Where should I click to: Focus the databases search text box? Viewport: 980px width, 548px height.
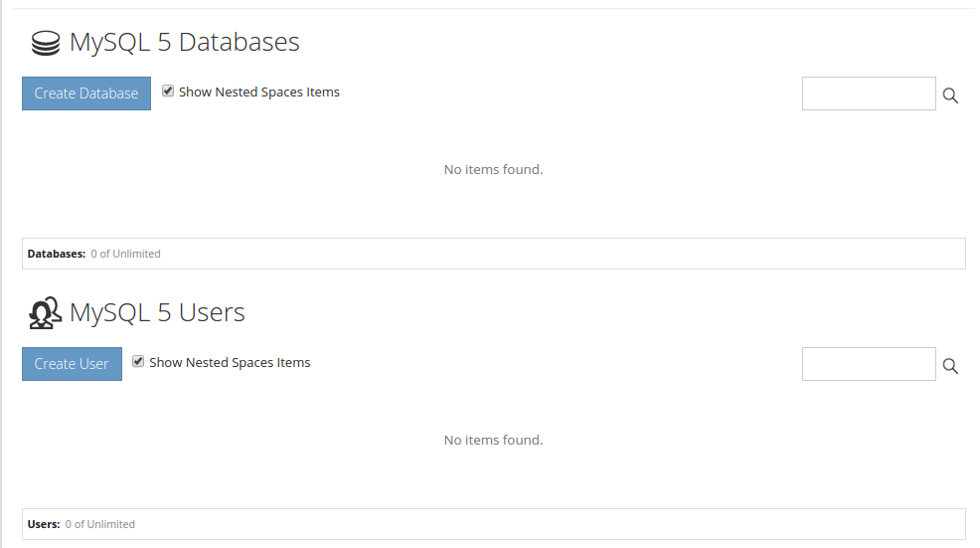click(869, 93)
